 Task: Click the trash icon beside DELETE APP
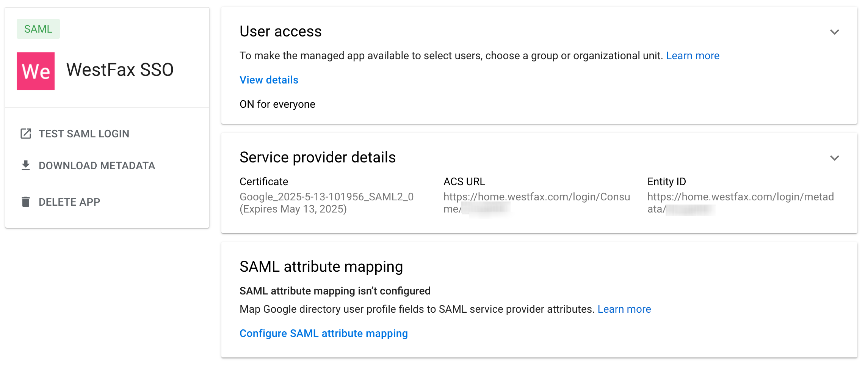point(25,202)
